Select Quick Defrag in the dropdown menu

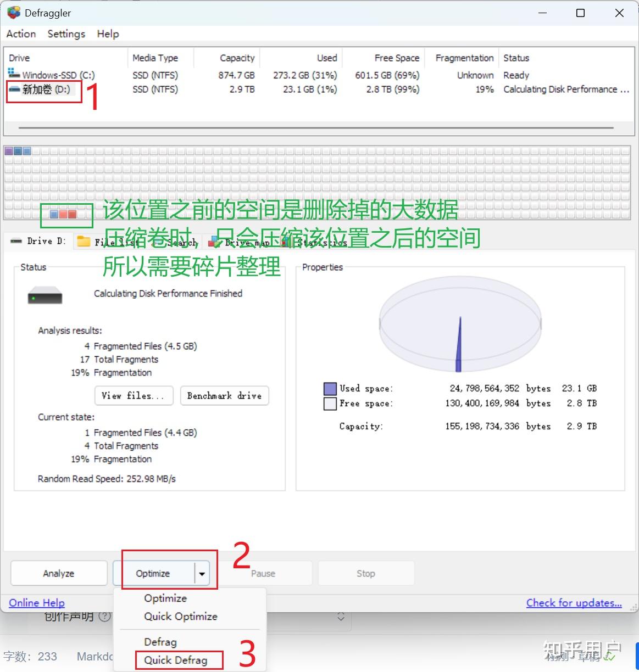click(x=176, y=660)
